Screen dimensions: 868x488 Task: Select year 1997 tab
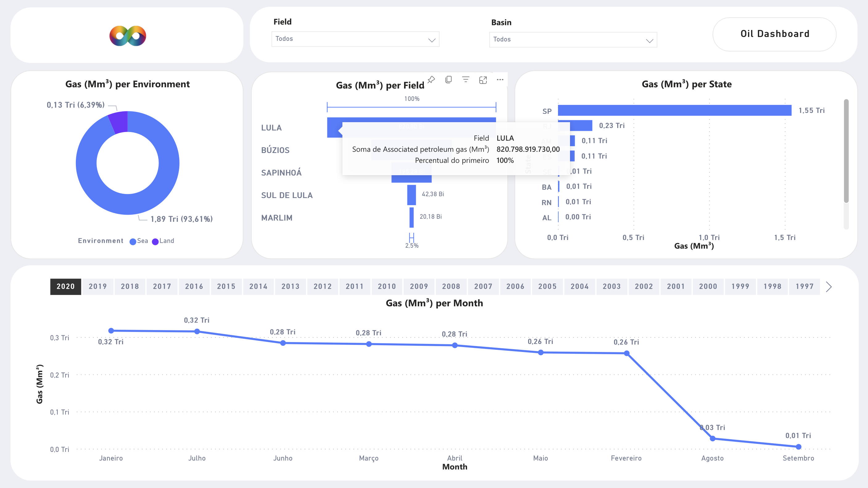(804, 287)
